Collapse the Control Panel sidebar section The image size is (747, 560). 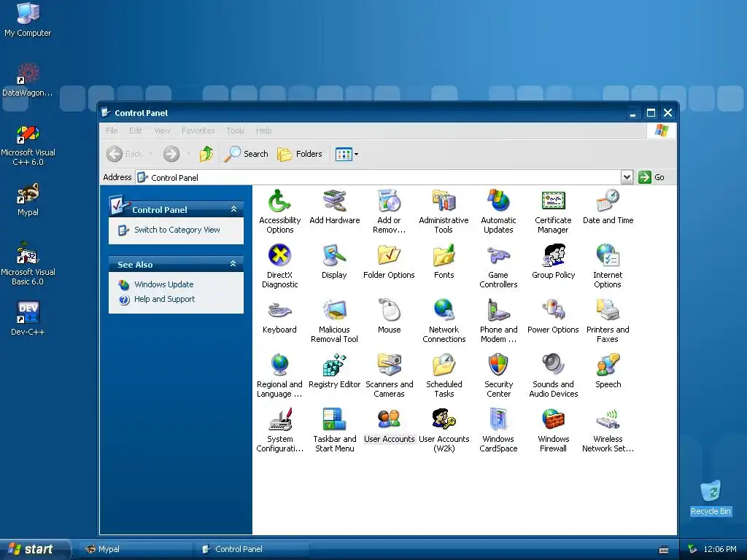pos(233,209)
